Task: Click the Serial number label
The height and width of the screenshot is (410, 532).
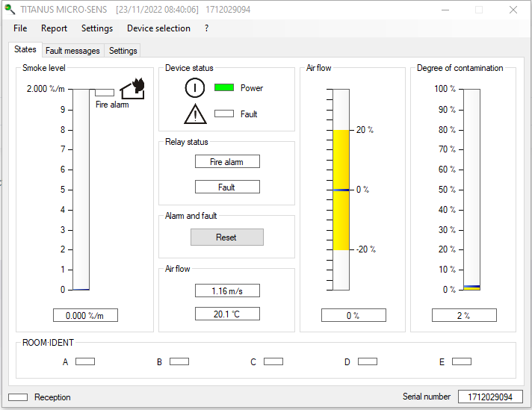Action: (427, 397)
